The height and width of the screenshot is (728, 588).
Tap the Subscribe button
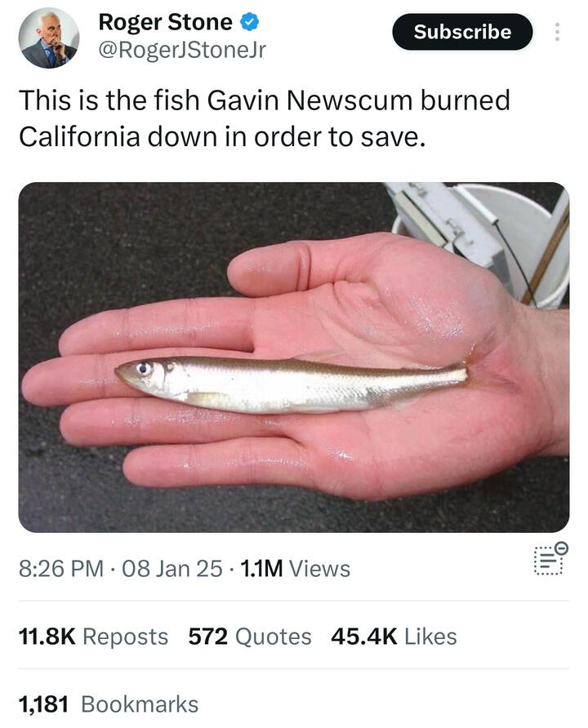462,32
